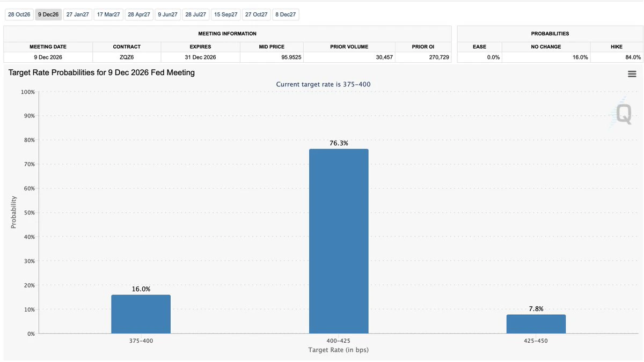The width and height of the screenshot is (644, 362).
Task: Select the 28 Oct26 meeting tab
Action: coord(19,14)
